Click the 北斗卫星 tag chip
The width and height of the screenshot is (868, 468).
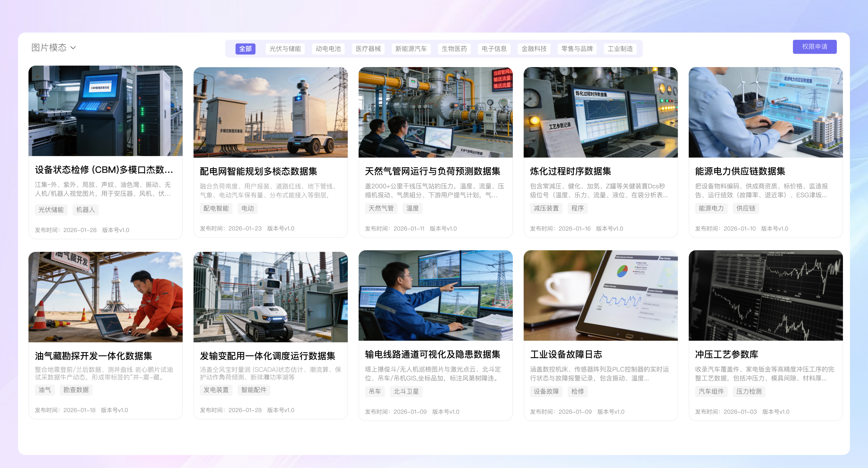[x=406, y=391]
